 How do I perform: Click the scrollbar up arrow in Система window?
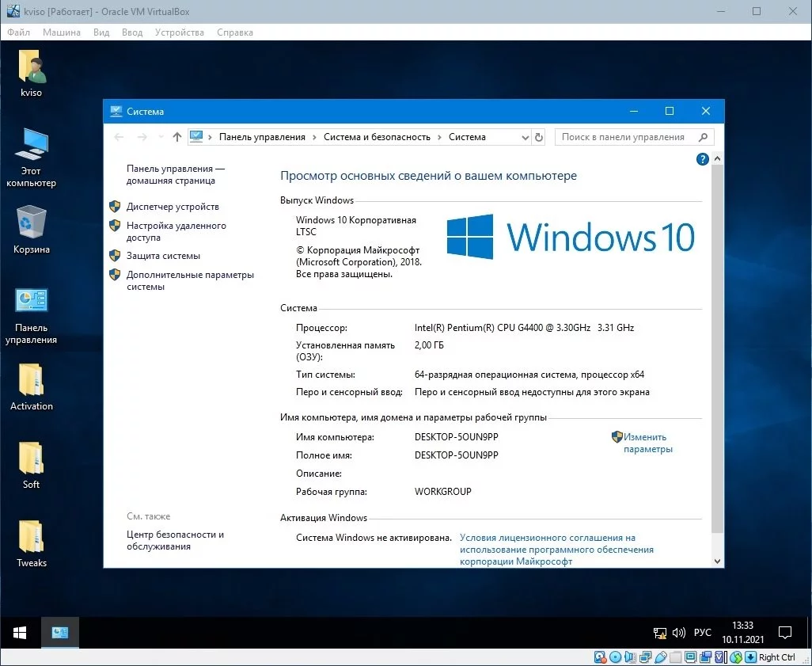tap(717, 158)
